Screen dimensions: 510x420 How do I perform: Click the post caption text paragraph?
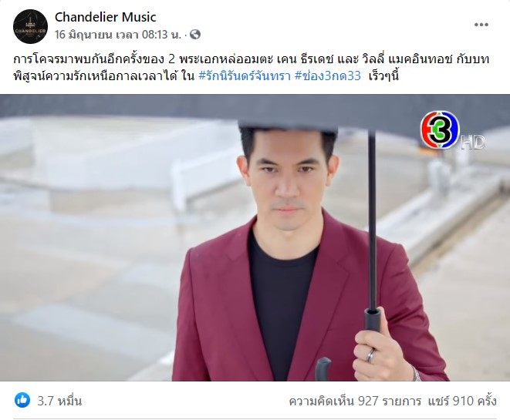pyautogui.click(x=251, y=68)
